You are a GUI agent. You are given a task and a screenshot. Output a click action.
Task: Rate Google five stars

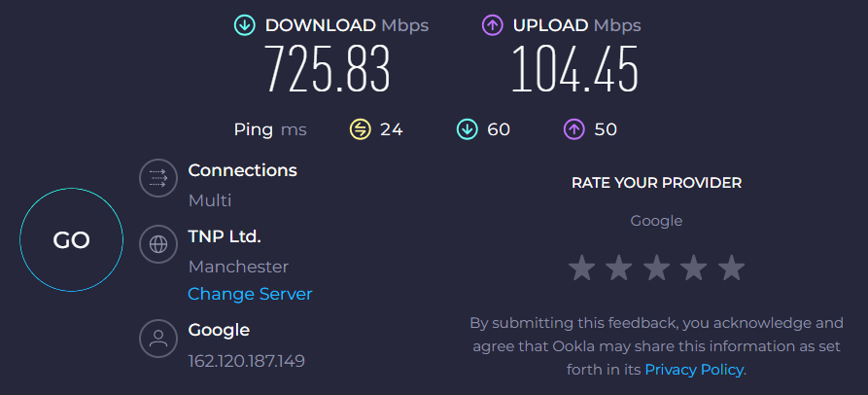pyautogui.click(x=731, y=268)
